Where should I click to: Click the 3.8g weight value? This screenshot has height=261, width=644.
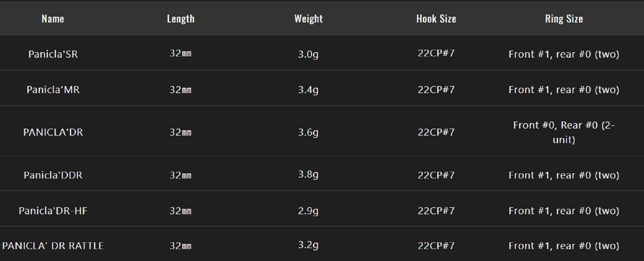pyautogui.click(x=308, y=174)
